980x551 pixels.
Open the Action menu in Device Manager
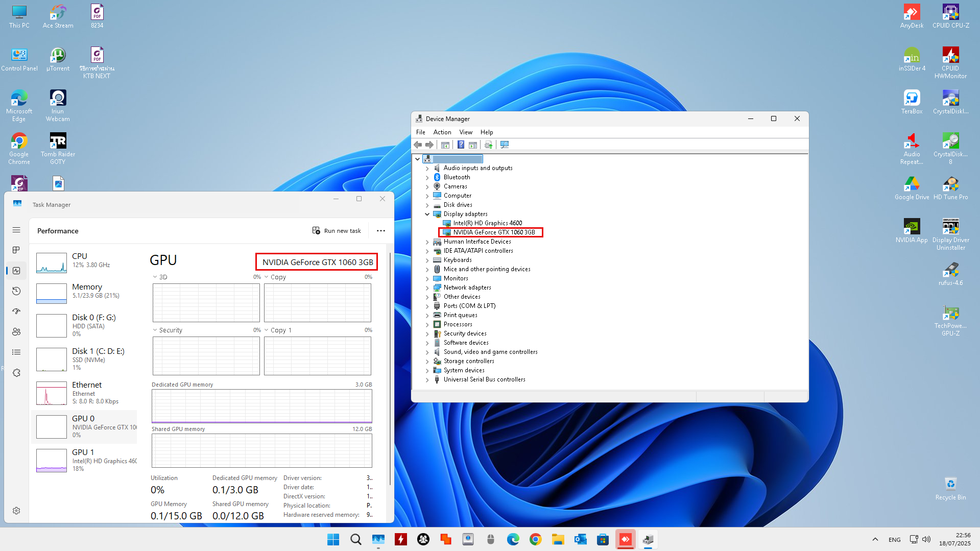coord(442,132)
